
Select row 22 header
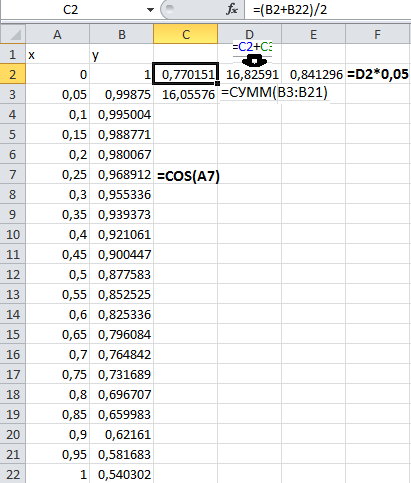click(x=13, y=474)
